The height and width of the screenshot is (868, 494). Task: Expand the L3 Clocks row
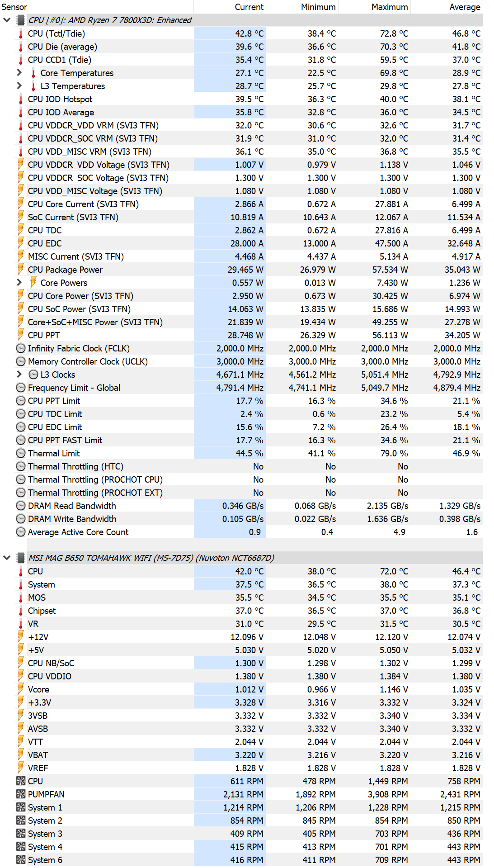click(x=19, y=374)
